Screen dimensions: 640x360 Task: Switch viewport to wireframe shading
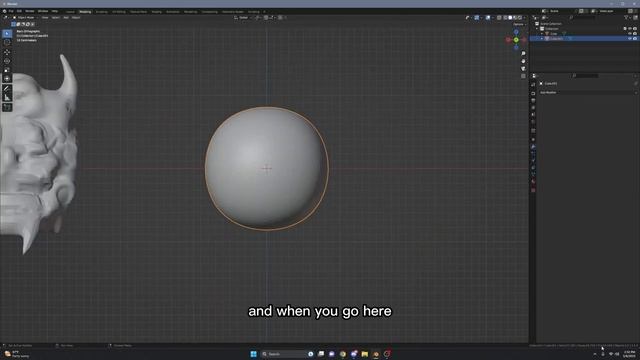coord(505,18)
